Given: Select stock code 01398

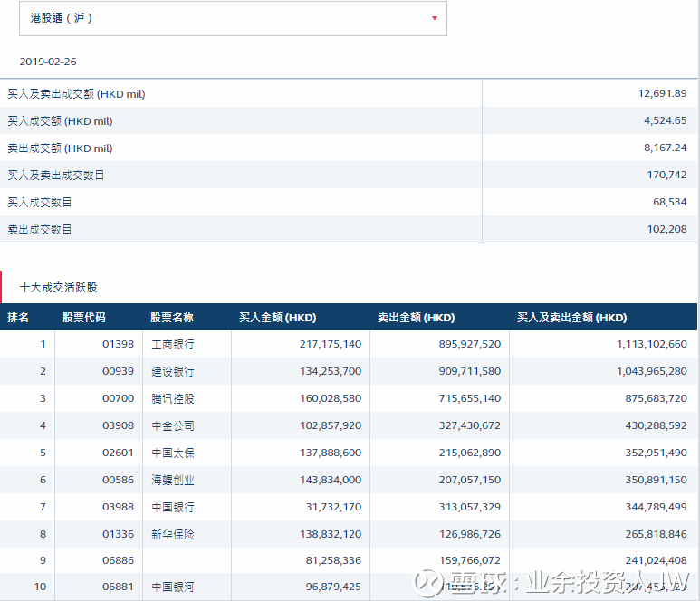Looking at the screenshot, I should [x=118, y=344].
